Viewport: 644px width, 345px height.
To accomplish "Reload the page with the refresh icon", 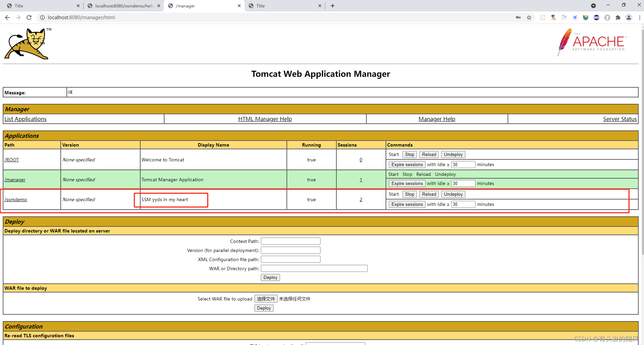I will pos(29,18).
